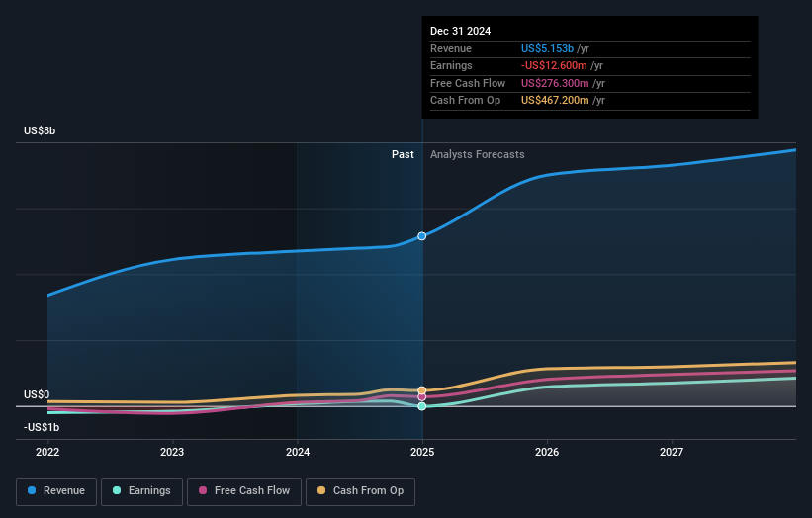The width and height of the screenshot is (812, 518).
Task: Click the US$5.153b revenue value
Action: [547, 48]
